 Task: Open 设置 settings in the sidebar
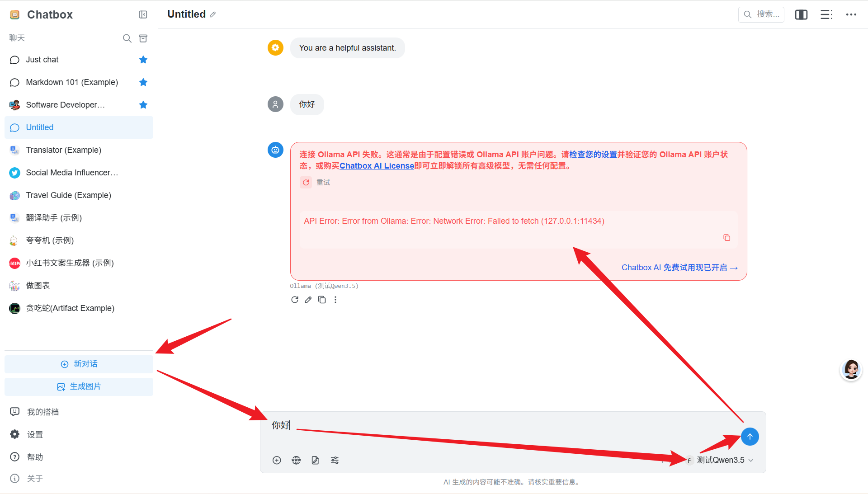tap(79, 434)
